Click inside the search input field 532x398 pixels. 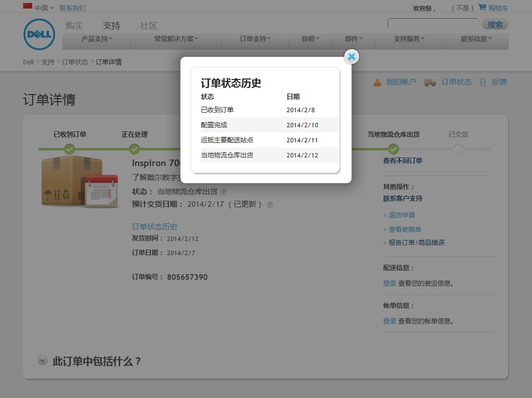click(x=432, y=23)
